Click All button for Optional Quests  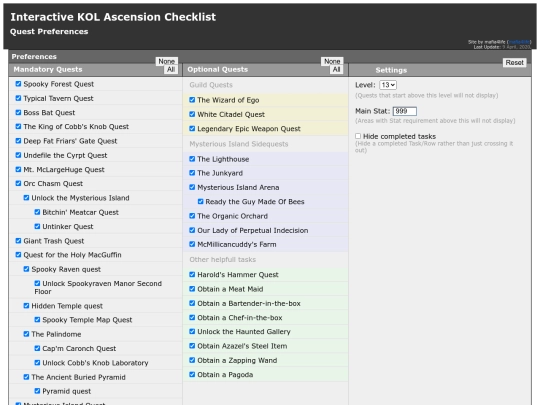tap(336, 70)
